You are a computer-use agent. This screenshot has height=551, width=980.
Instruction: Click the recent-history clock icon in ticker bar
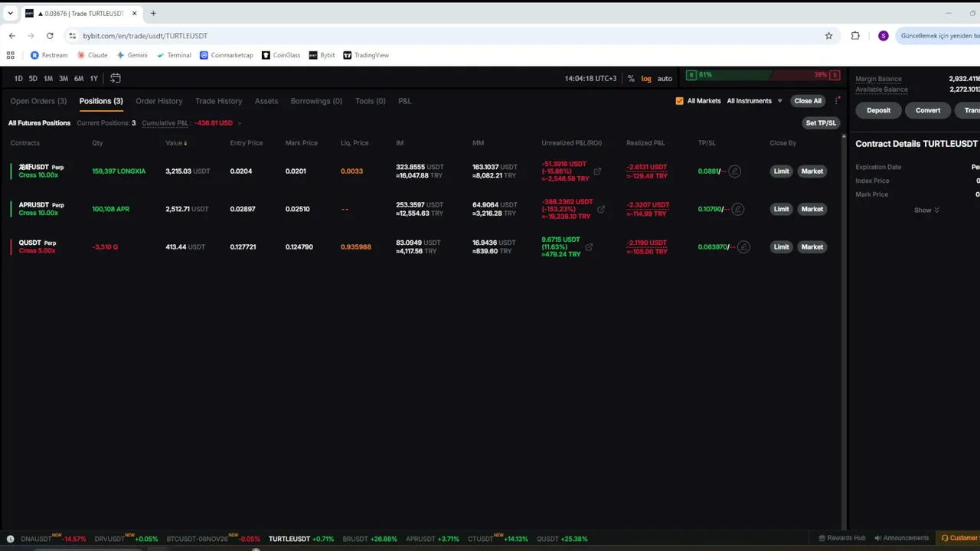coord(10,539)
